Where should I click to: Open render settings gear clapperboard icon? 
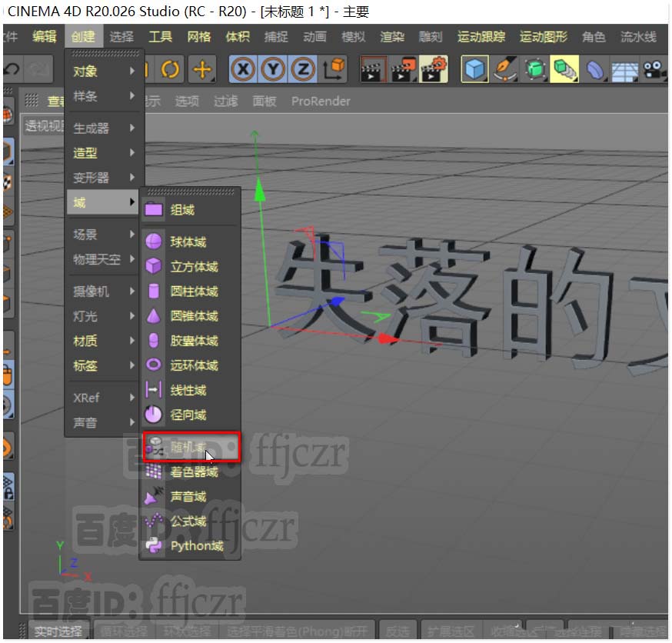click(434, 70)
